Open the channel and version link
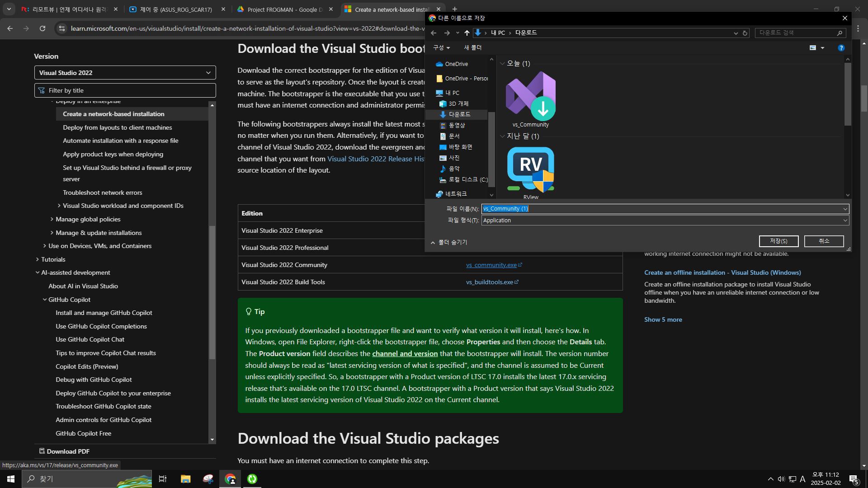The image size is (868, 488). [405, 354]
